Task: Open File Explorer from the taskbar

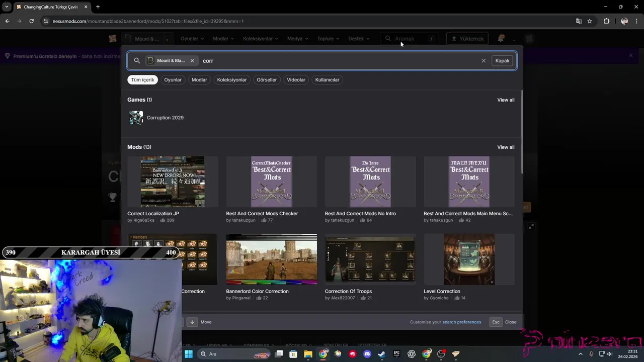Action: pos(308,354)
